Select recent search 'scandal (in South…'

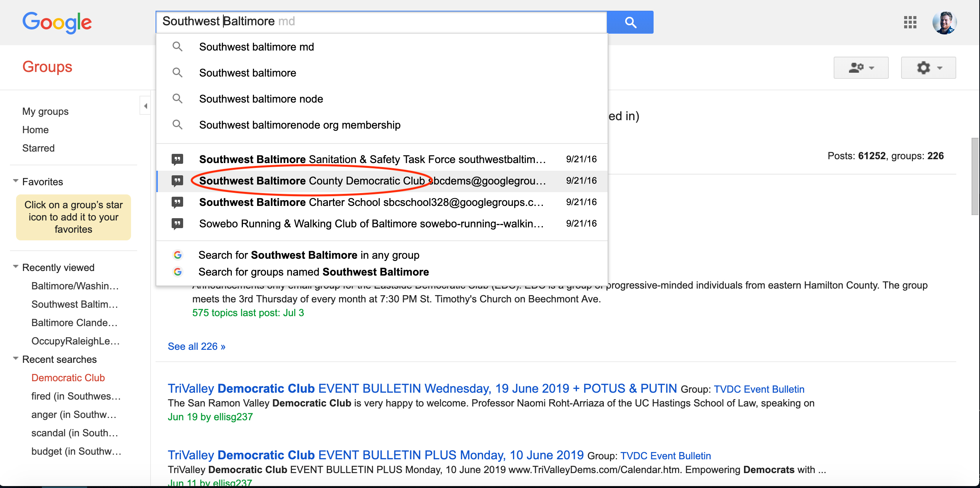click(x=75, y=433)
